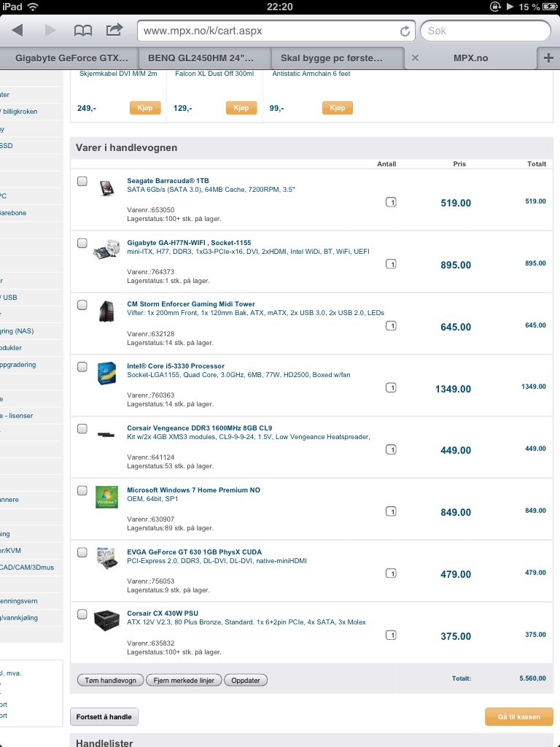Viewport: 560px width, 747px height.
Task: Switch to the Gigabyte GeForce GTX tab
Action: [71, 58]
